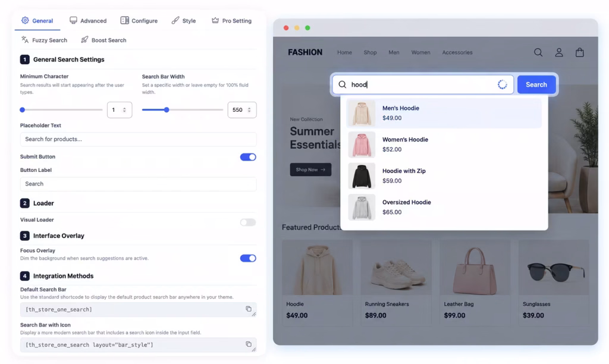Open the shopping bag icon
609x364 pixels.
pyautogui.click(x=579, y=52)
